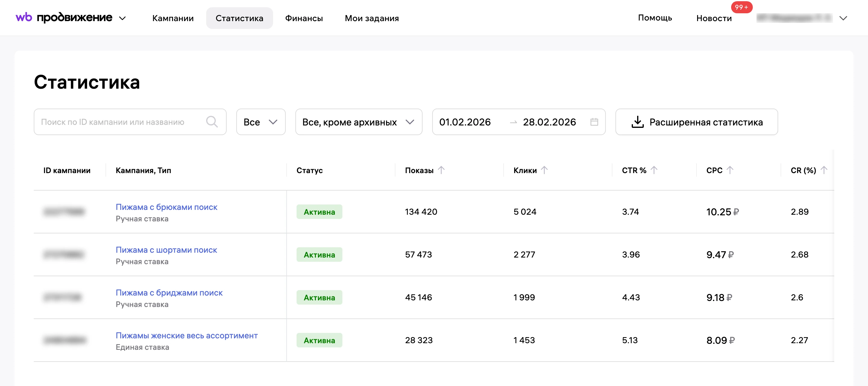Sort by CPC arrow
Screen dimensions: 868x386
point(729,170)
